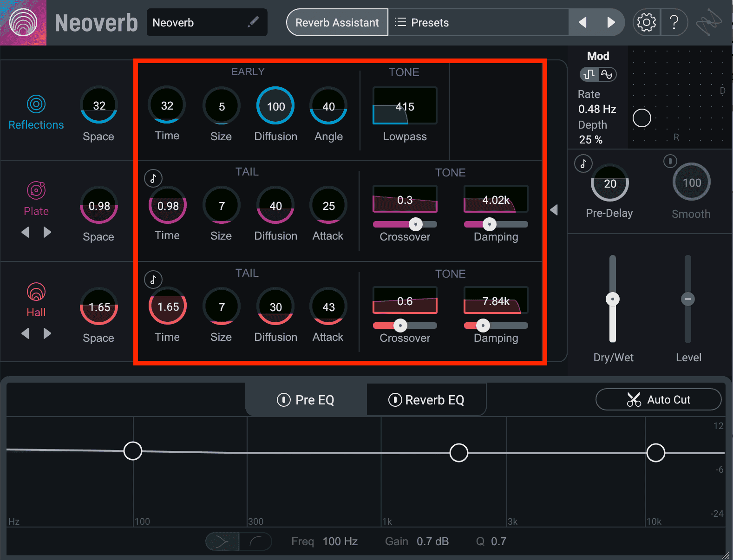
Task: Toggle tempo sync note for Hall Time
Action: [153, 280]
